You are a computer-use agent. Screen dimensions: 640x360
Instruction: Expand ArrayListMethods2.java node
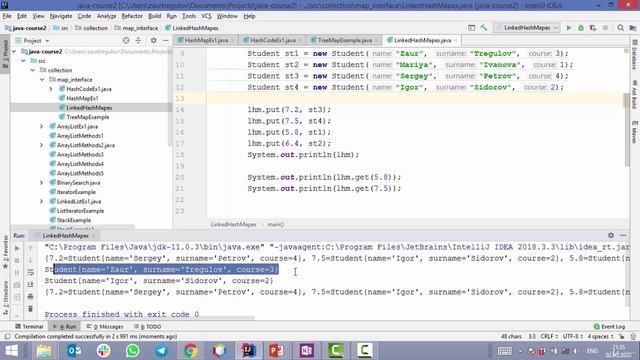(42, 145)
